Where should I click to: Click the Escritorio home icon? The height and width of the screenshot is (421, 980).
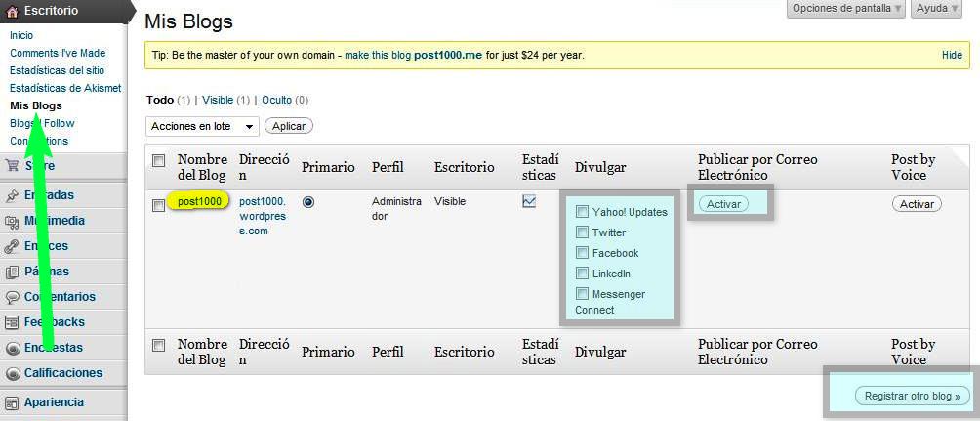(12, 11)
